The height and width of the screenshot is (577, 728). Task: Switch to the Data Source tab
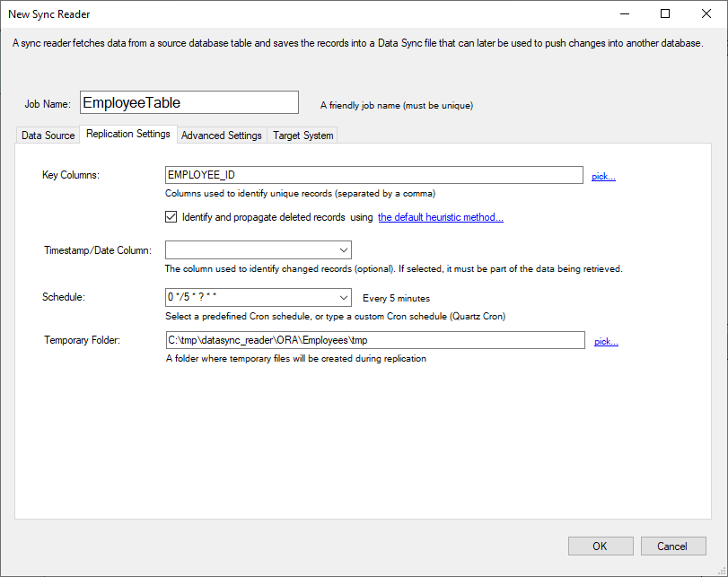[x=48, y=136]
